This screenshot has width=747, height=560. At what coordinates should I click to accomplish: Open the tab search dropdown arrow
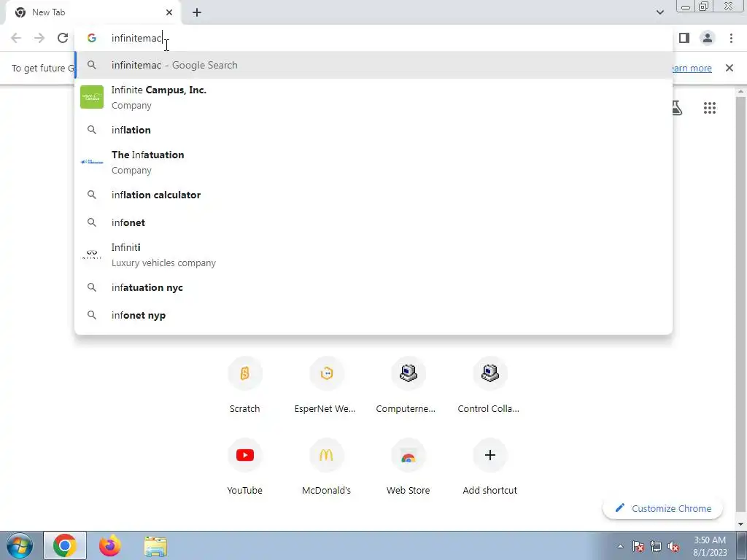tap(659, 12)
